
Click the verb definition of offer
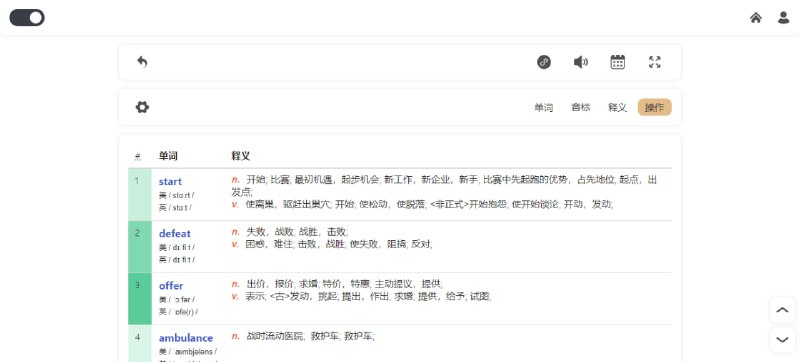(361, 296)
